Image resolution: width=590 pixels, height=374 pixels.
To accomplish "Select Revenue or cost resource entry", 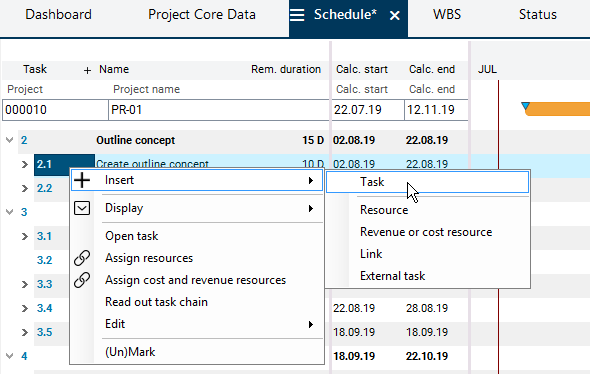I will pyautogui.click(x=426, y=232).
